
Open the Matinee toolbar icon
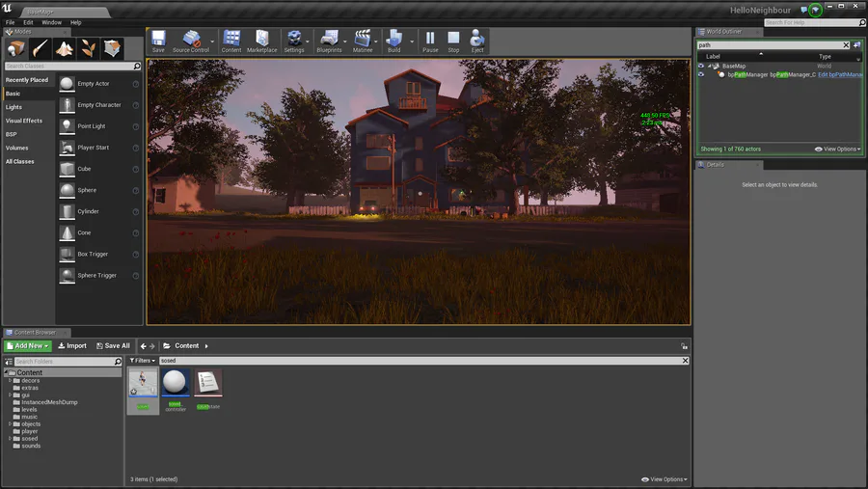[x=363, y=41]
